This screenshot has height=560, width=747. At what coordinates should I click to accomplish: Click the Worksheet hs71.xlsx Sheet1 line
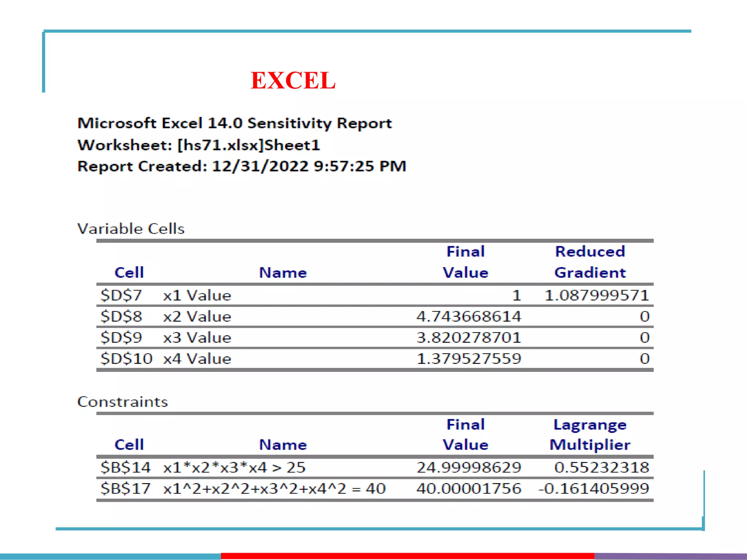(x=199, y=145)
